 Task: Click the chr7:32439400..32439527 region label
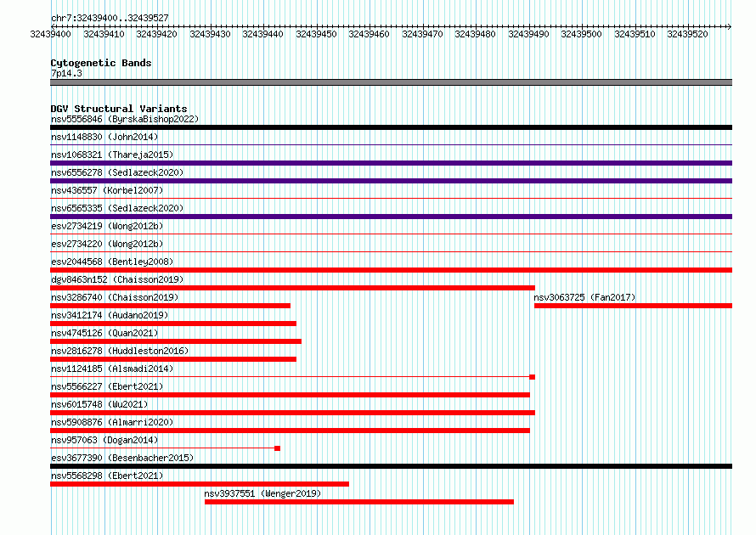point(110,18)
